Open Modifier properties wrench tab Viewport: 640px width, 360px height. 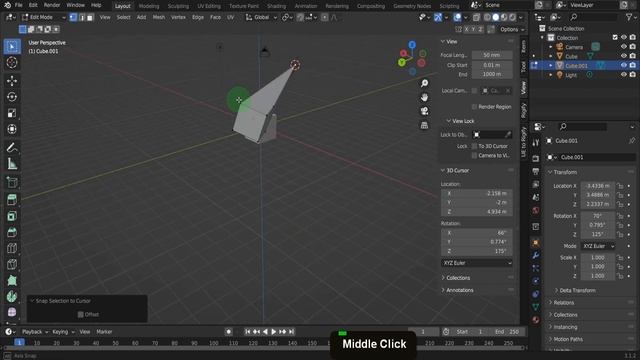(x=536, y=255)
